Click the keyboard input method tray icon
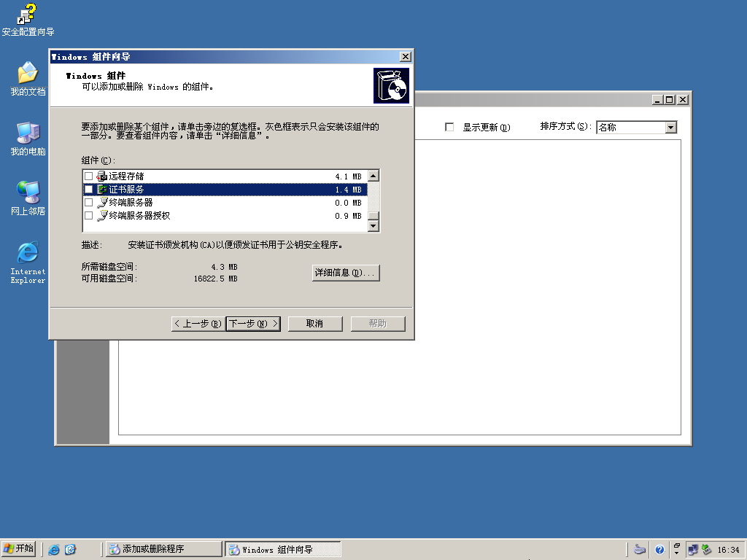 coord(640,550)
